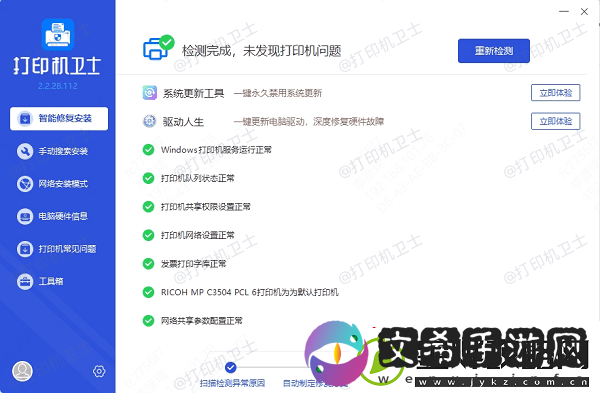Select the RICOH MP C3504 PCL 6 default printer text
Viewport: 600px width, 393px height.
coord(250,292)
